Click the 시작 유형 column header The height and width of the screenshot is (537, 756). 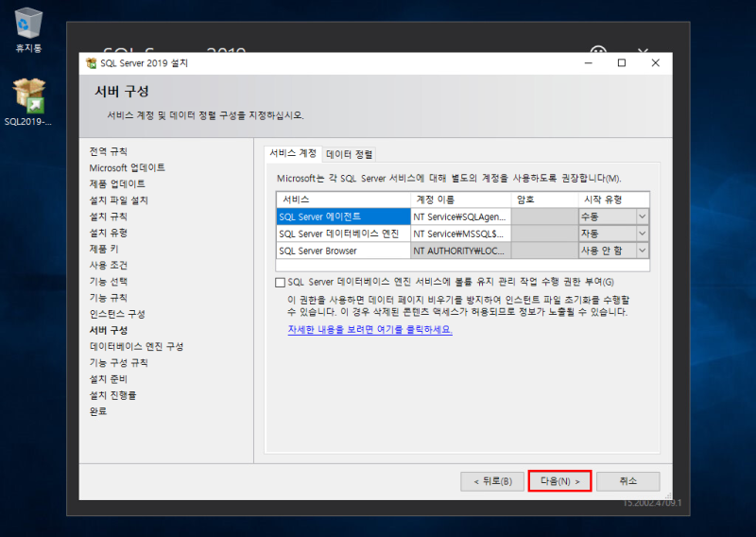point(613,199)
